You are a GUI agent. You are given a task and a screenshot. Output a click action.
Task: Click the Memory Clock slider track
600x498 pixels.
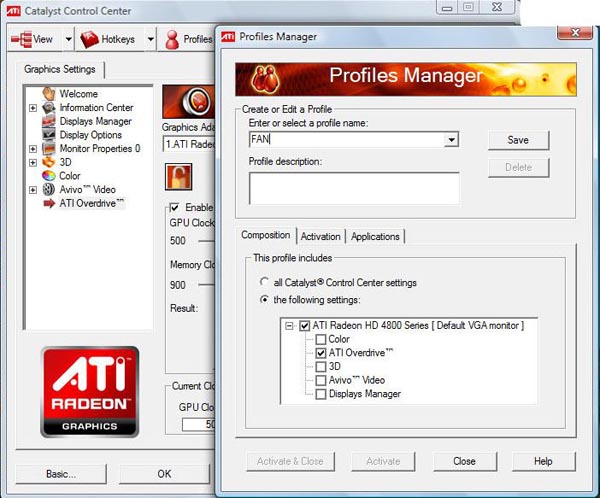tap(207, 285)
